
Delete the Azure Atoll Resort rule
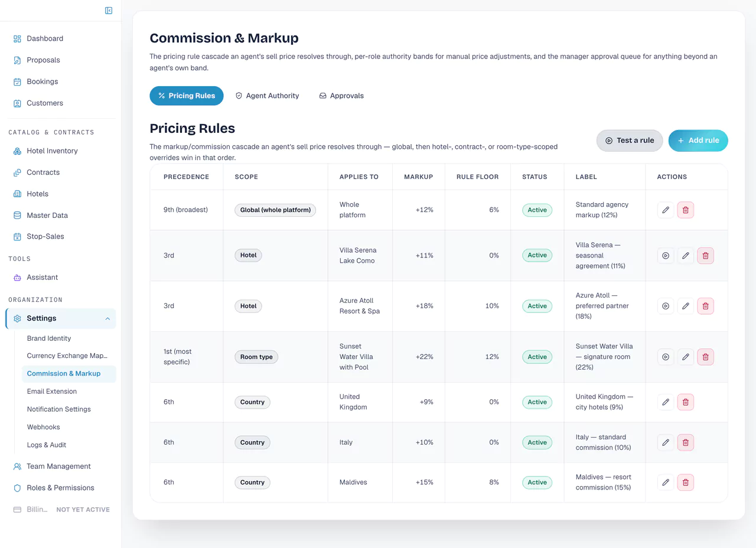point(706,306)
